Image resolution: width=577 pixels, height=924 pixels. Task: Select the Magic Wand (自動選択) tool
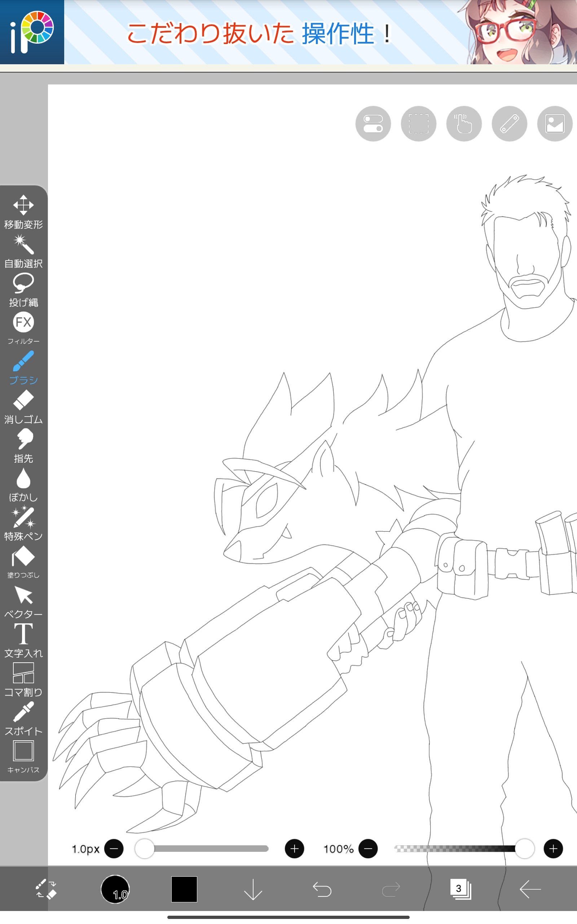coord(23,250)
